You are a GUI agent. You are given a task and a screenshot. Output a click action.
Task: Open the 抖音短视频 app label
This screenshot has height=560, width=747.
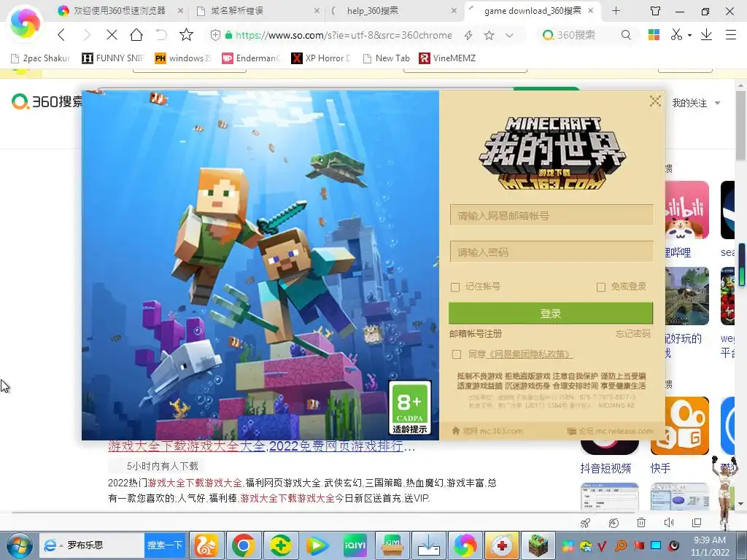[x=605, y=469]
